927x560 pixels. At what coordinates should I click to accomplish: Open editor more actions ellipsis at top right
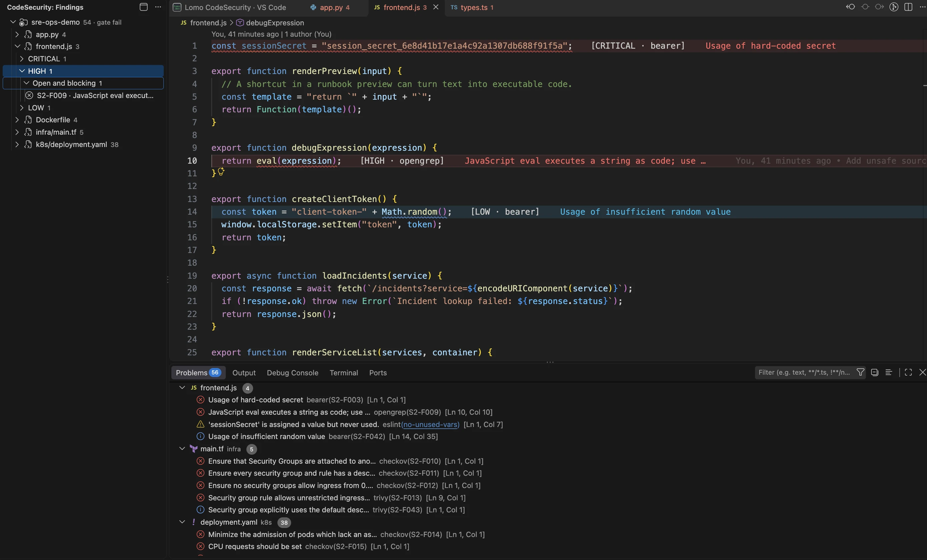[x=922, y=7]
